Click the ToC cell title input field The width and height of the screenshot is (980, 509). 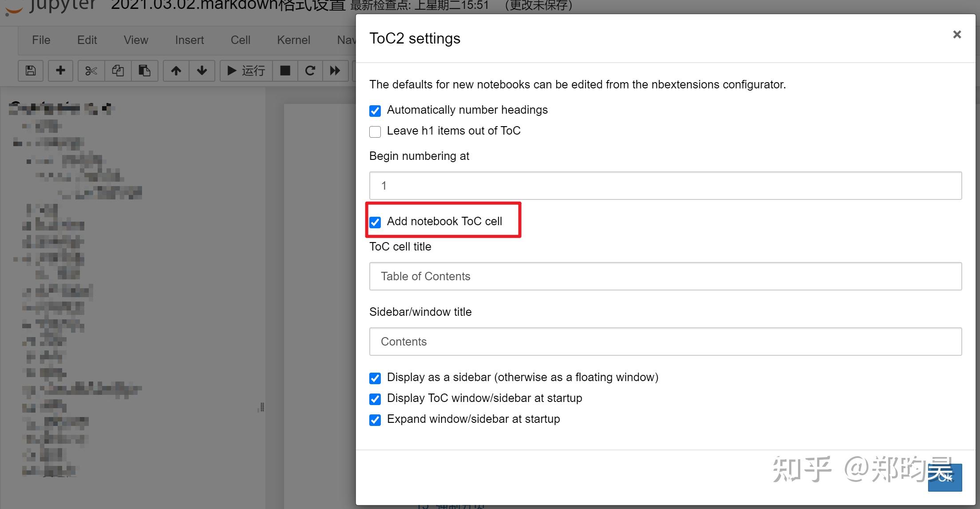[x=665, y=276]
